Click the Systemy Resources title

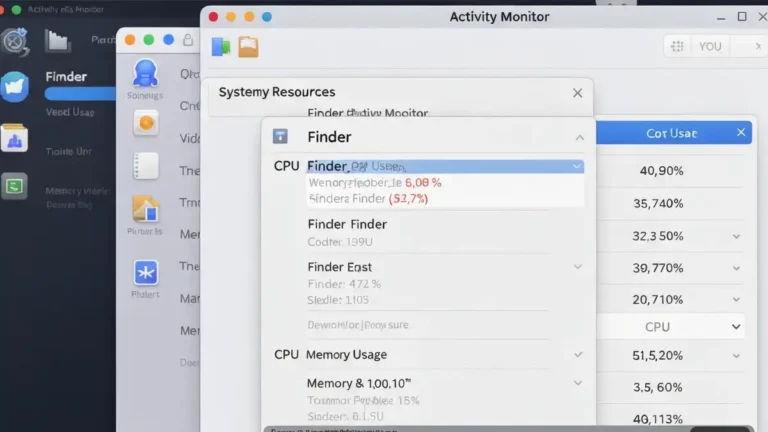(x=277, y=92)
